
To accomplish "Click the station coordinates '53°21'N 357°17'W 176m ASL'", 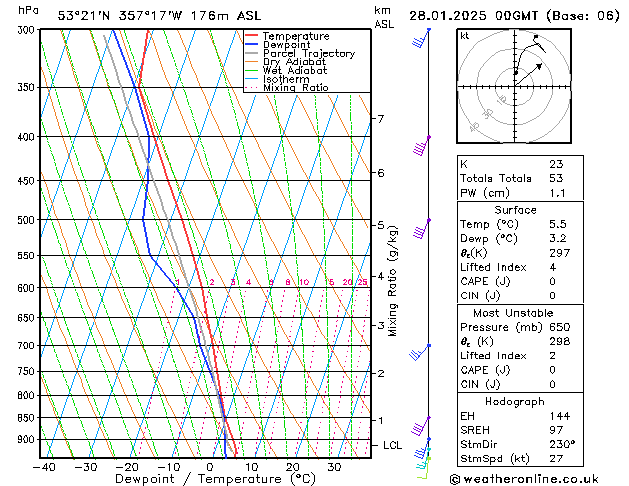I will click(x=159, y=16).
